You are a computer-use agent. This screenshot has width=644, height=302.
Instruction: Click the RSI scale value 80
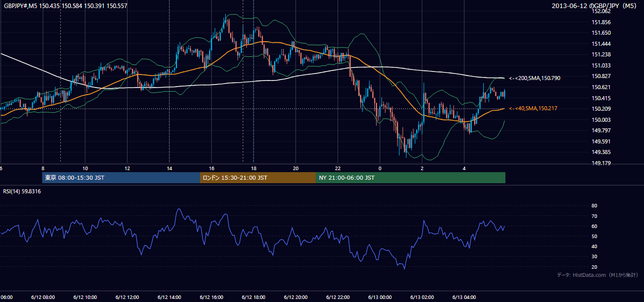(594, 206)
